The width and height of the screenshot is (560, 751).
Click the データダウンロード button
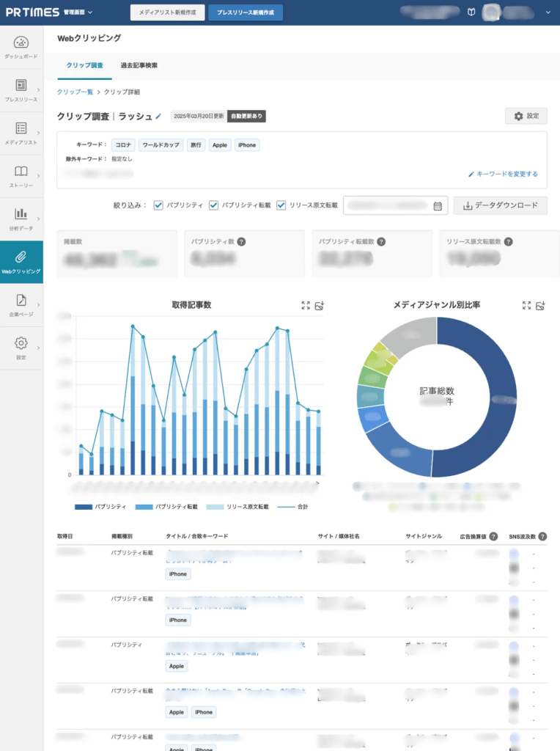tap(500, 206)
